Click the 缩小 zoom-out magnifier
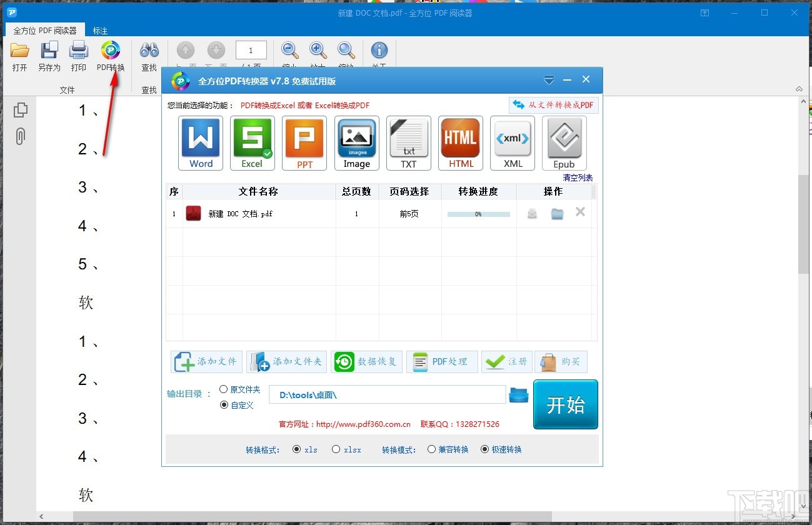This screenshot has height=525, width=812. coord(289,51)
